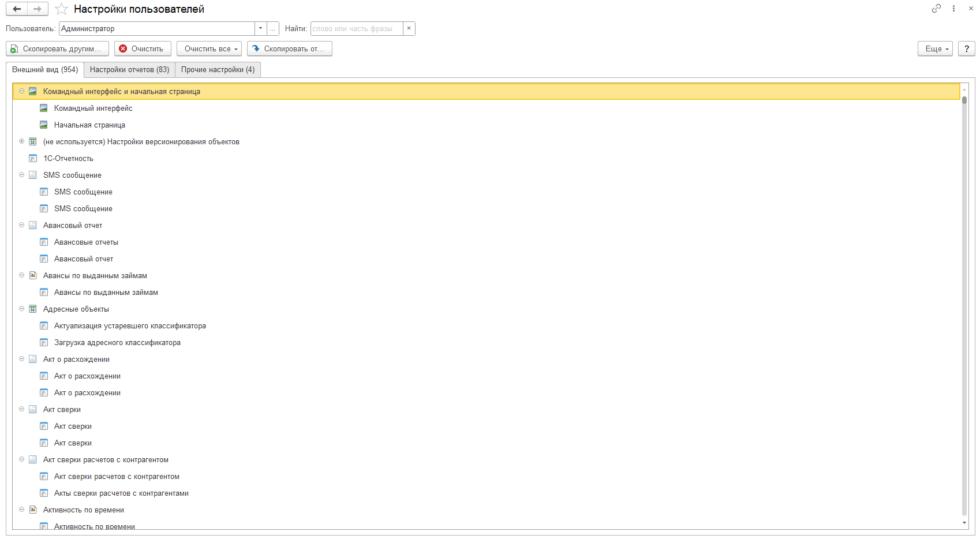Click the icon of Акты сверки расчетов с контрагентами

[x=44, y=493]
